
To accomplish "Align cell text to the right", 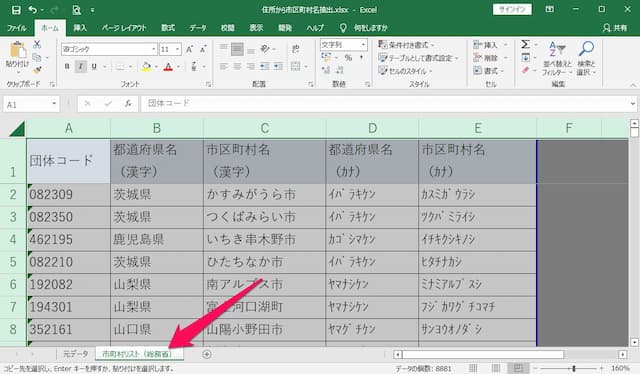I will (251, 66).
